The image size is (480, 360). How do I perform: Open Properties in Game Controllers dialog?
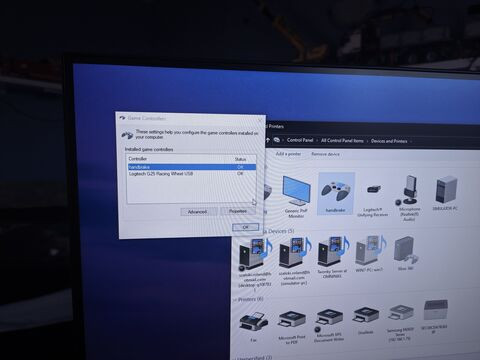click(238, 211)
